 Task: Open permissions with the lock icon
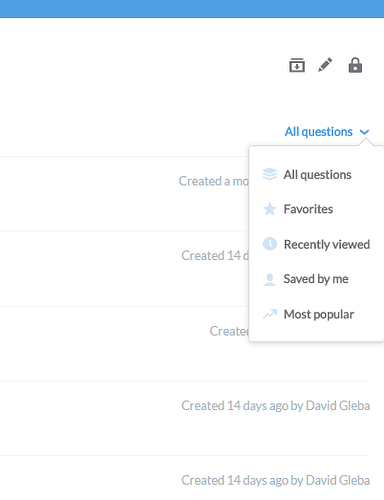[x=355, y=65]
